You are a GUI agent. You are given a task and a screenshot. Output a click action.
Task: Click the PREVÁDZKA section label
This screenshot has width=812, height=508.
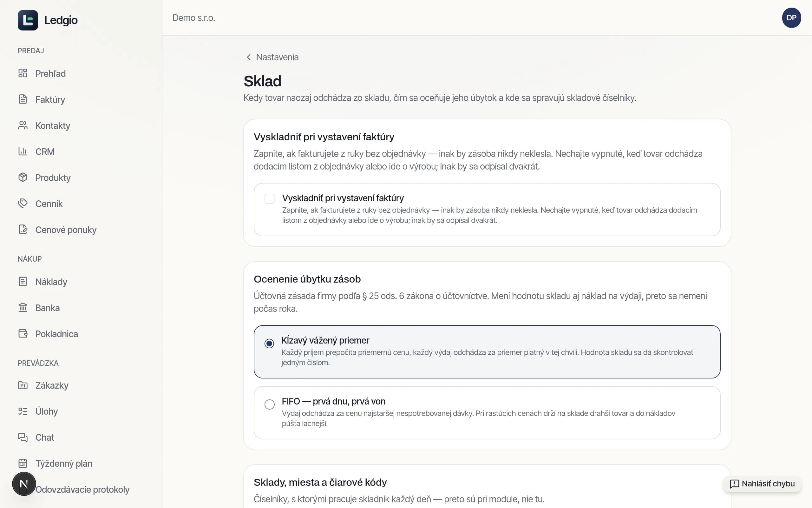[38, 363]
